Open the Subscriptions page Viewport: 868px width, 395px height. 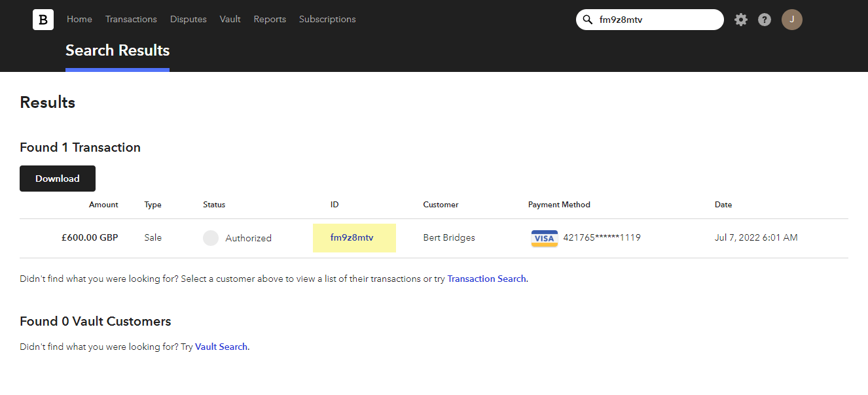coord(327,20)
